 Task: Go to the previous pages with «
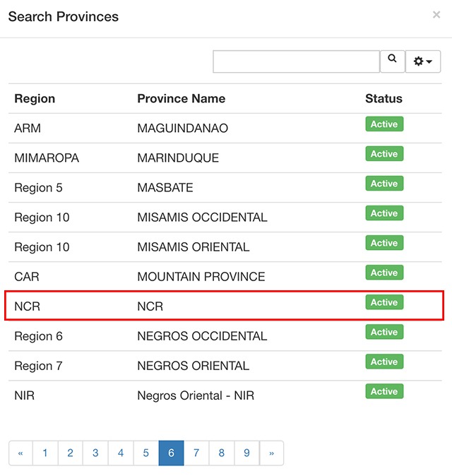[x=20, y=453]
